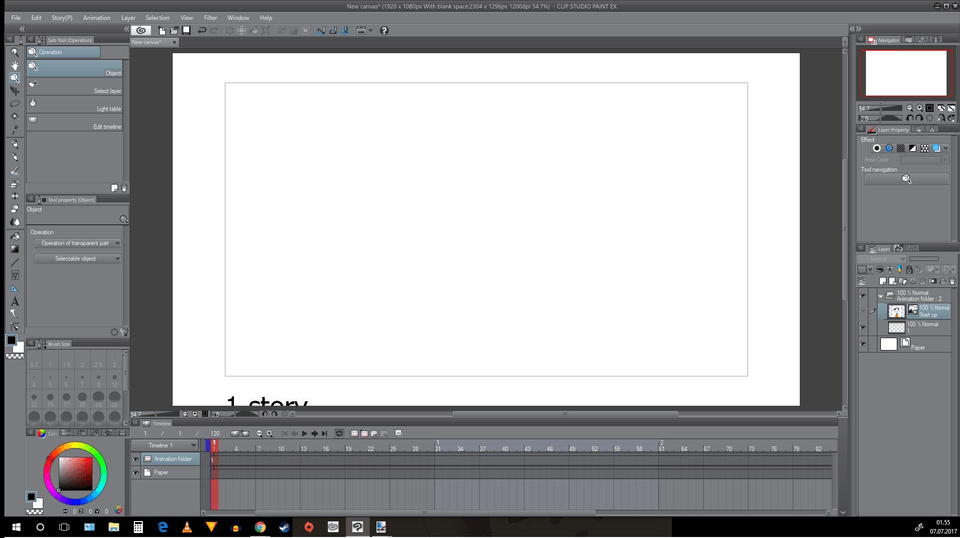Open VLC media player from taskbar
The image size is (960, 538).
tap(186, 526)
